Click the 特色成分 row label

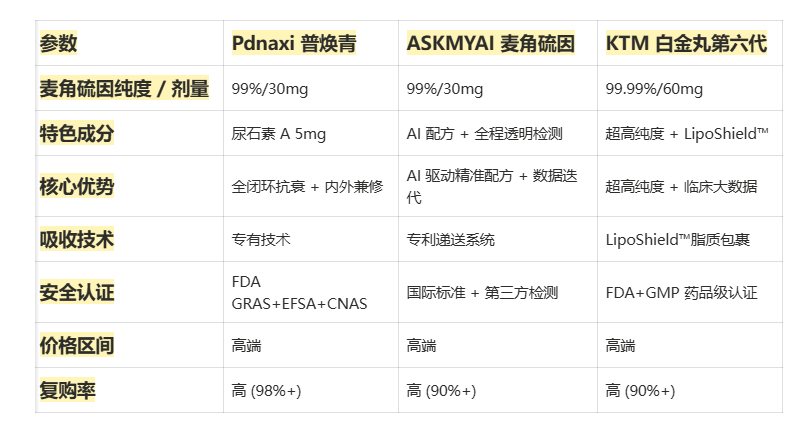pos(77,133)
